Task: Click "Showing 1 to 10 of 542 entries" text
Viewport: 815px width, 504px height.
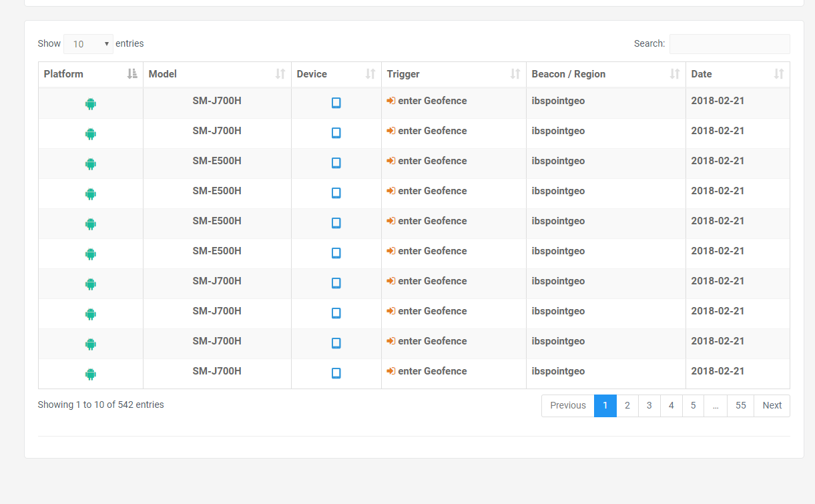Action: 101,405
